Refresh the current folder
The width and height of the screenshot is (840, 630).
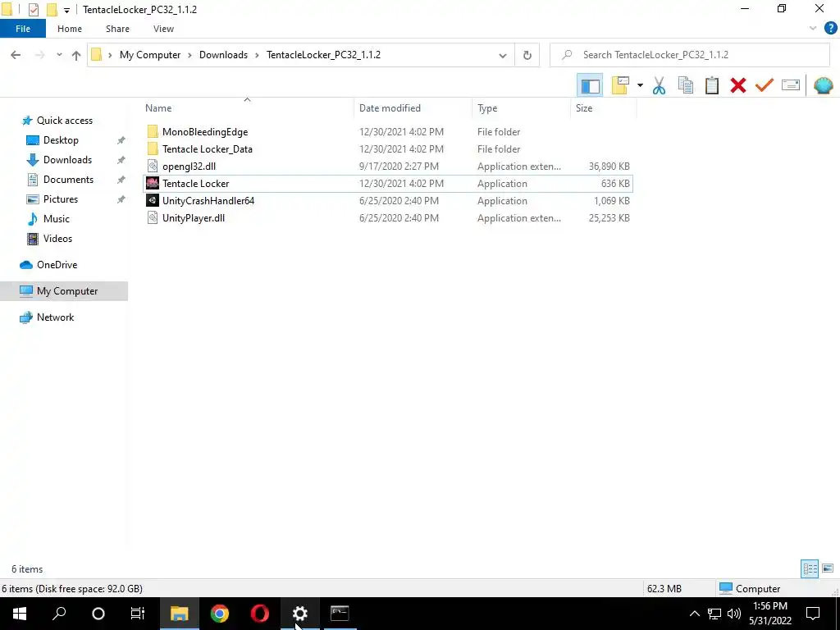tap(527, 55)
